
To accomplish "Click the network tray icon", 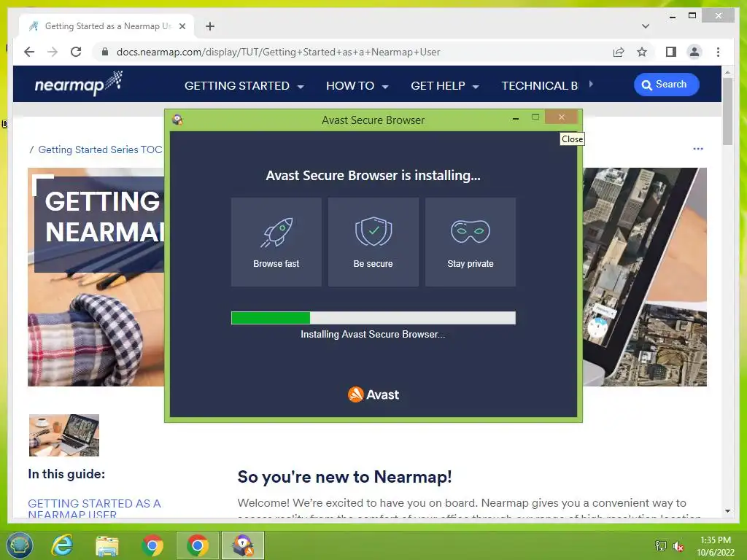I will pos(660,545).
